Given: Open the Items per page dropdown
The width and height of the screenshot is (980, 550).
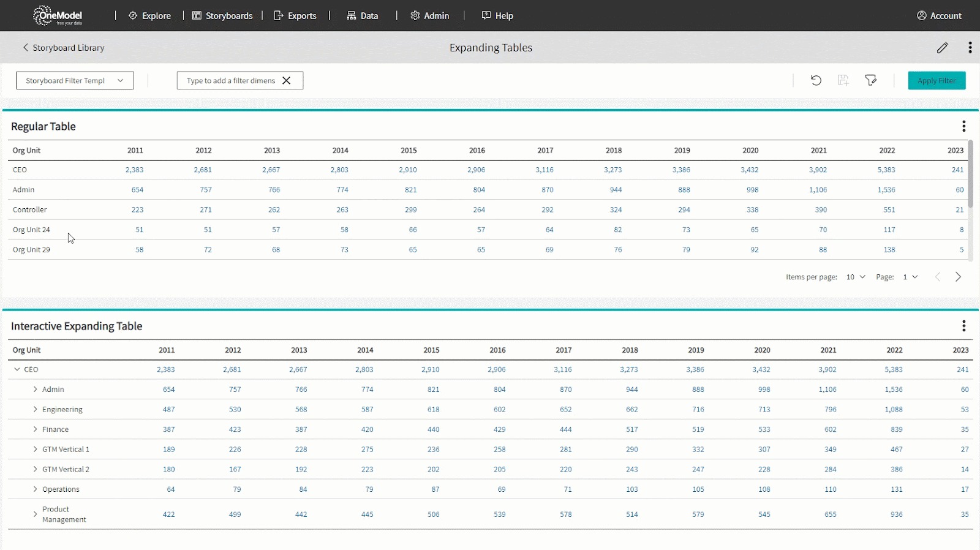Looking at the screenshot, I should (x=856, y=277).
